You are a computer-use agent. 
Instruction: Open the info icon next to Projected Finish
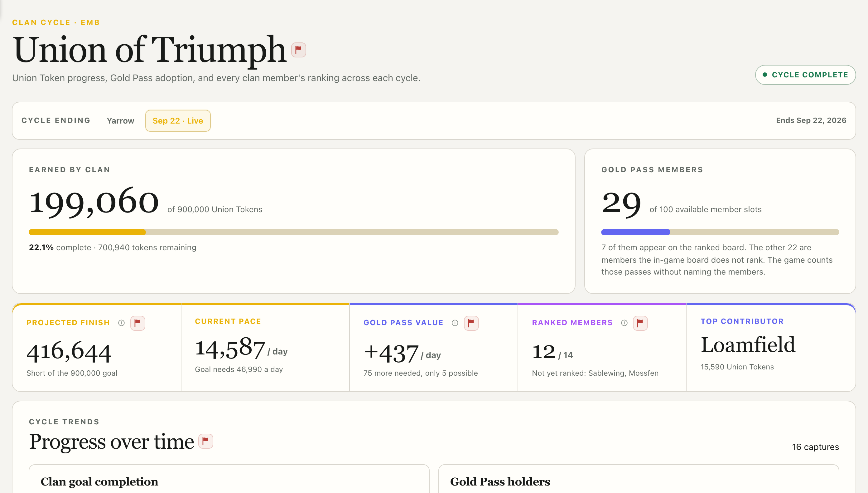click(x=121, y=323)
